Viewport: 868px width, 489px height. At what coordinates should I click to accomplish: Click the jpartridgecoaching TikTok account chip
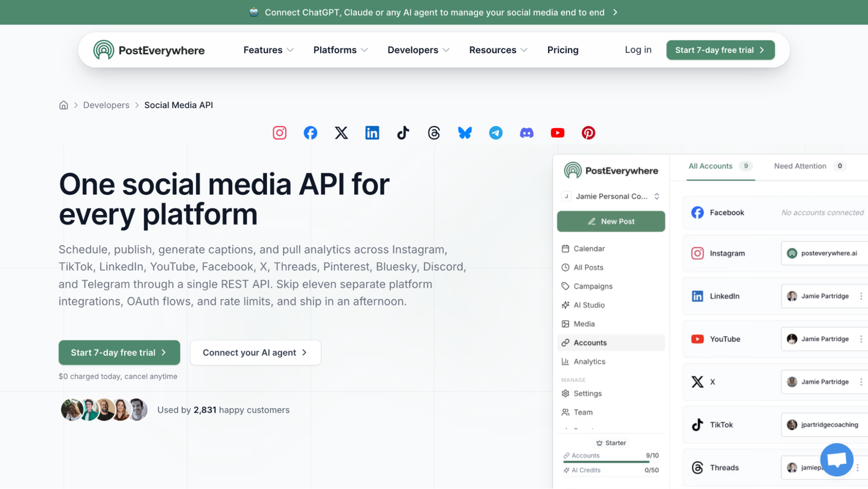tap(825, 425)
